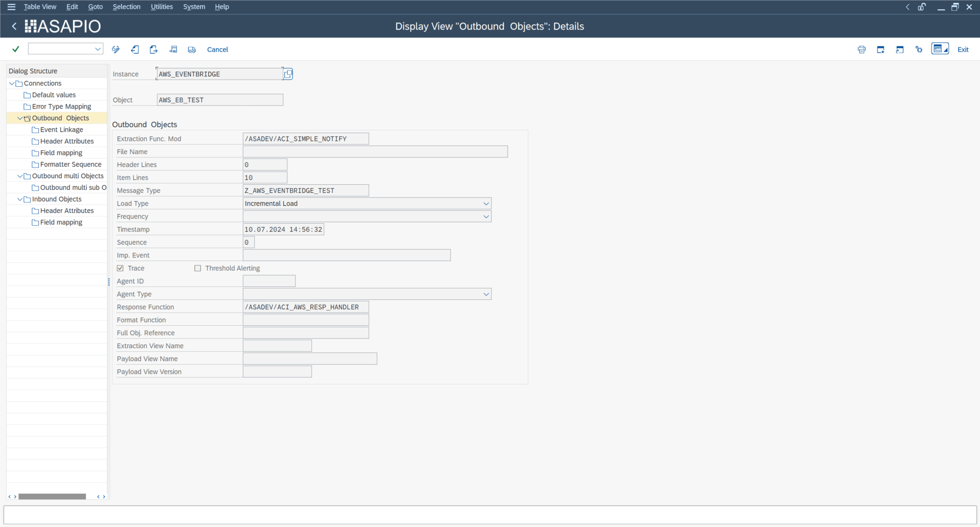Select the Field mapping node under Outbound Objects

[61, 153]
